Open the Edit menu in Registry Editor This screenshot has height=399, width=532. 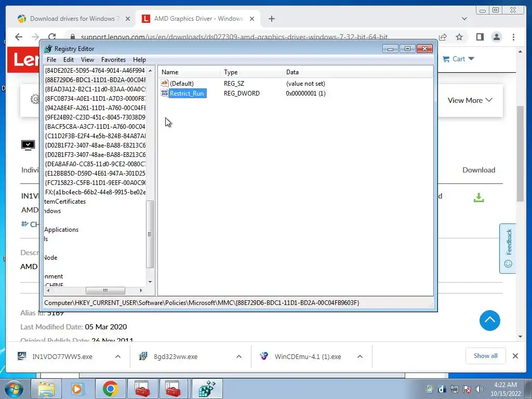pos(68,60)
